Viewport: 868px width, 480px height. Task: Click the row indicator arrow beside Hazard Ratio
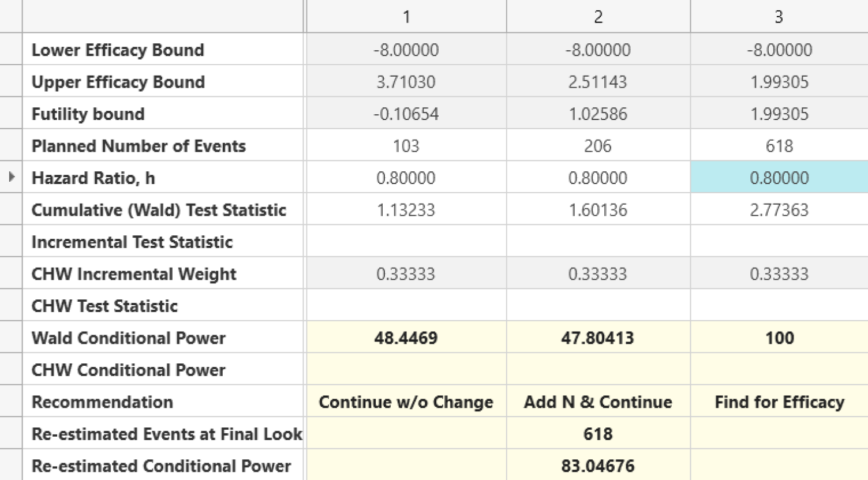pyautogui.click(x=12, y=177)
